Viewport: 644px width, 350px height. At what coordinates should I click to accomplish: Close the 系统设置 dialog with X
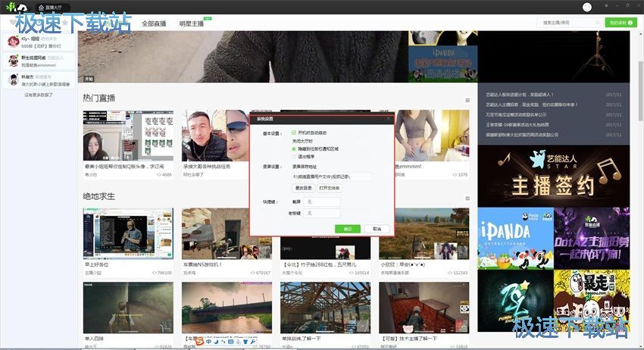pyautogui.click(x=388, y=119)
